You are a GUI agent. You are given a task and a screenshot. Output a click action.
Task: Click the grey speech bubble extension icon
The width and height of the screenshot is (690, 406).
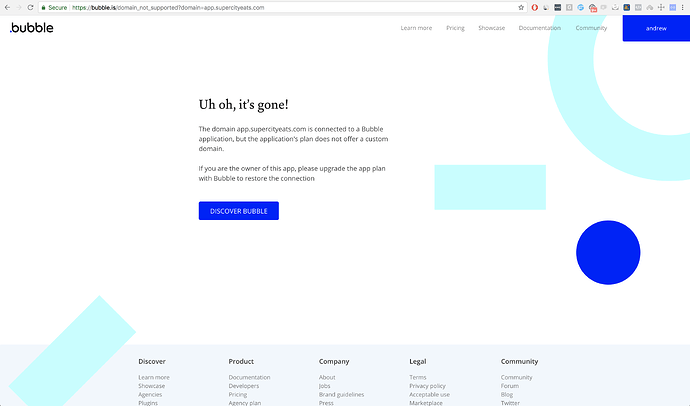coord(604,7)
